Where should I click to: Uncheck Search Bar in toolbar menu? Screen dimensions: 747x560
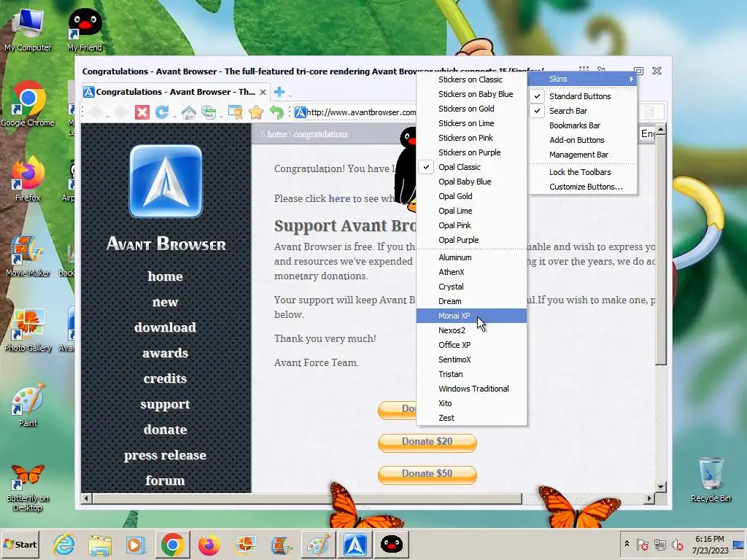click(x=582, y=111)
